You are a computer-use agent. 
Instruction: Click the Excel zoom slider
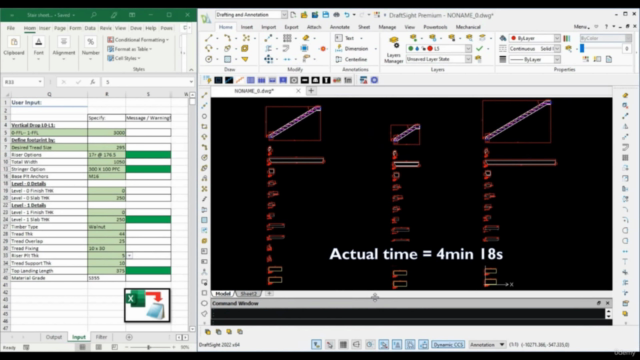tap(149, 347)
